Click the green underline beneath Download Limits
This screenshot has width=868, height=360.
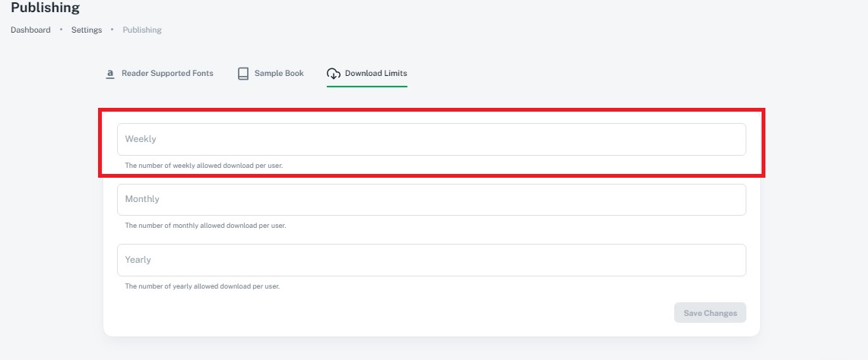point(367,87)
